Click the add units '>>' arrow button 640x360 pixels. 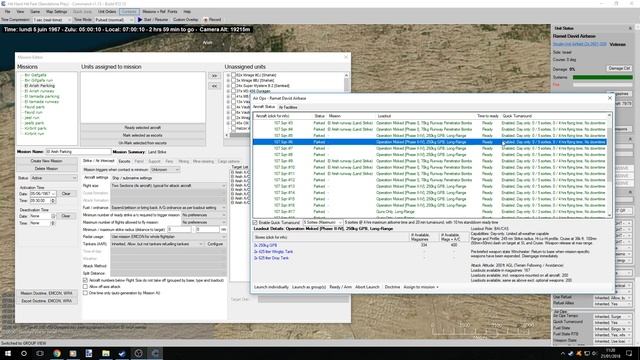pos(214,76)
